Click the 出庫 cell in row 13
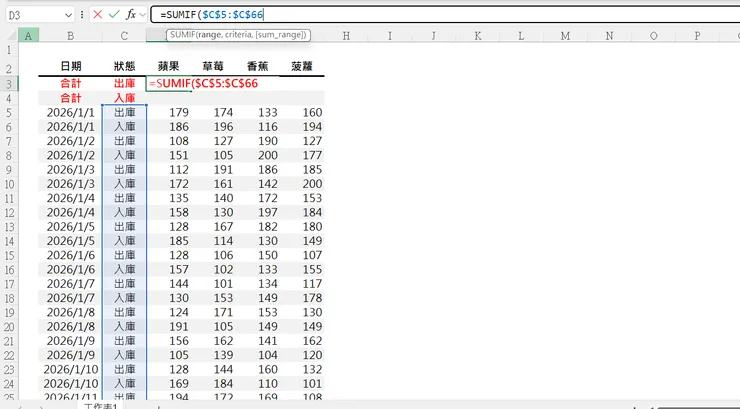 point(124,226)
